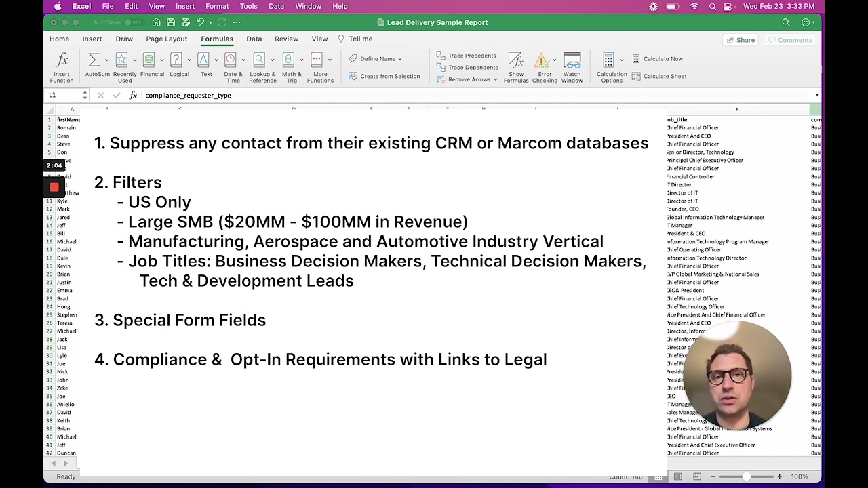Click the zoom in plus button

[779, 476]
